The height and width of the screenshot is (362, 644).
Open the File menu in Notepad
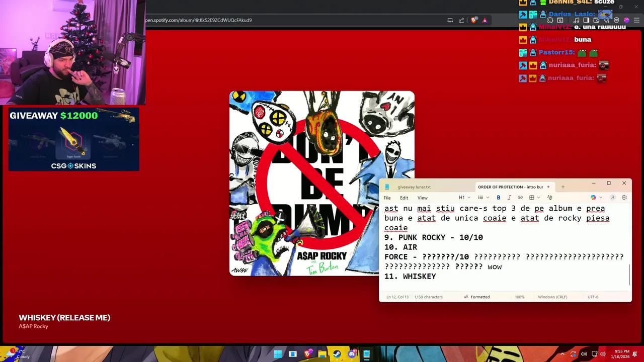click(387, 198)
